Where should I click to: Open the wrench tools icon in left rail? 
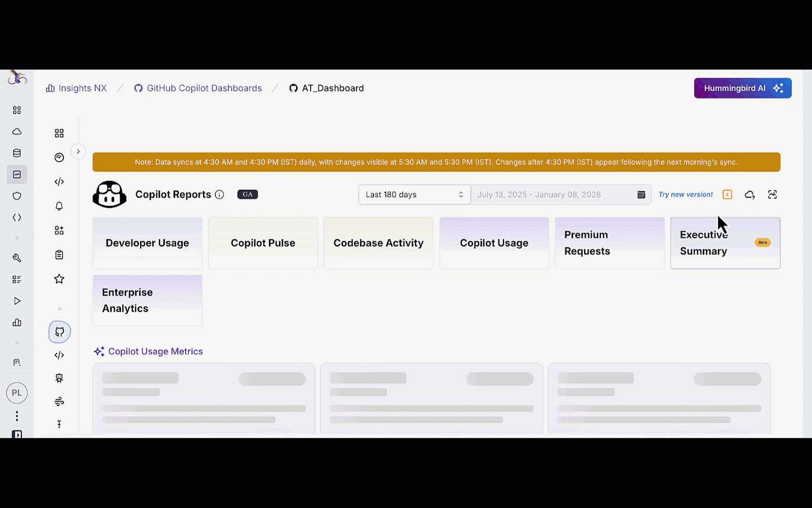17,258
